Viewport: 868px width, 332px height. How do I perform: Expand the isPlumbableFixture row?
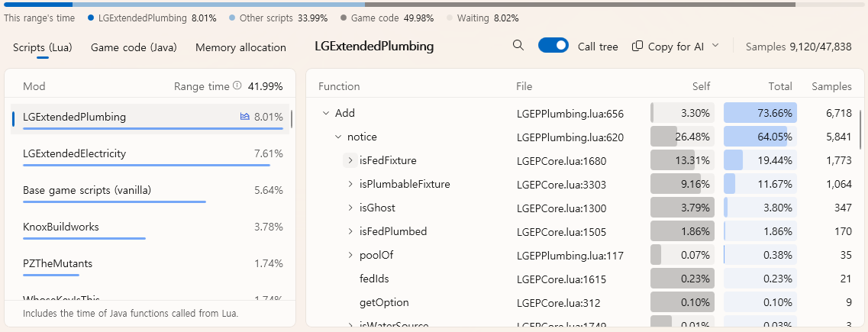[x=350, y=184]
